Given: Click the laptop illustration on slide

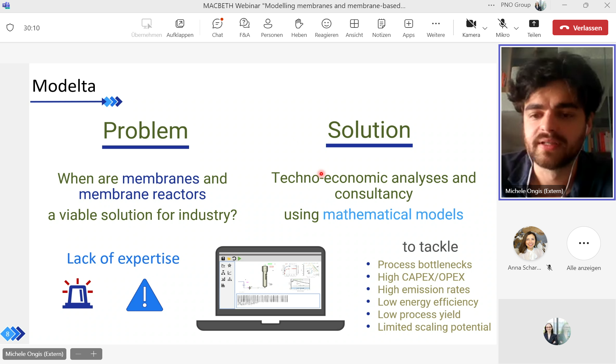Looking at the screenshot, I should (x=270, y=288).
